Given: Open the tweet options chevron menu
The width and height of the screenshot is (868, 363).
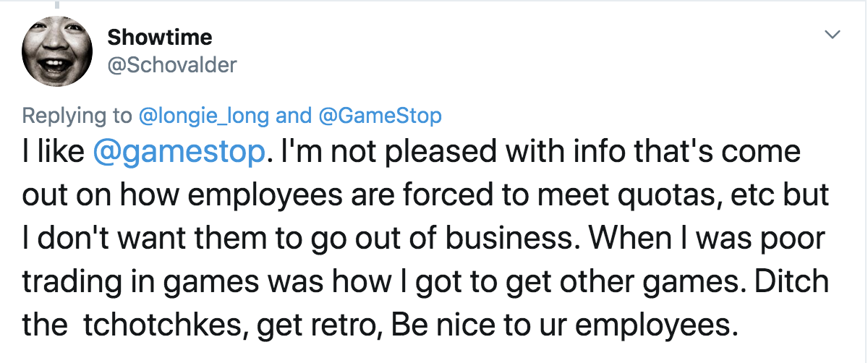Looking at the screenshot, I should 834,35.
